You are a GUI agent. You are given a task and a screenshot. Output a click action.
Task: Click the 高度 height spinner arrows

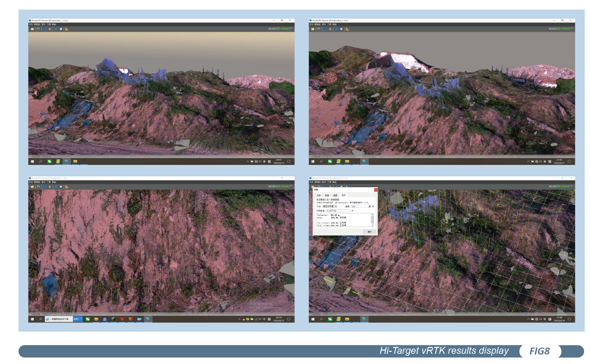tap(370, 206)
